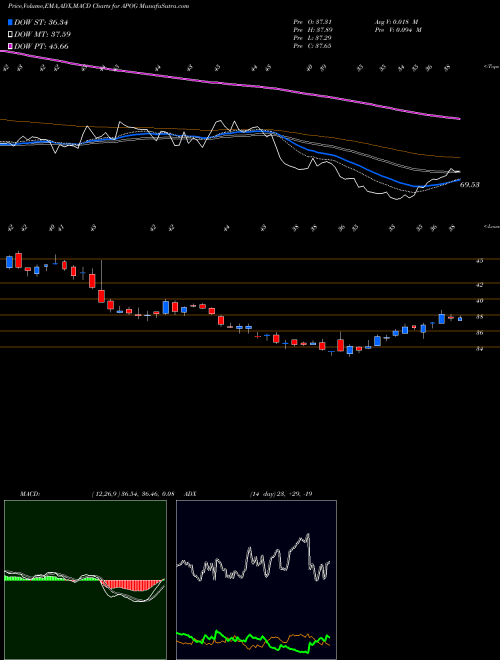Click the 'Pre H: 37.89' value
The image size is (500, 660).
312,30
